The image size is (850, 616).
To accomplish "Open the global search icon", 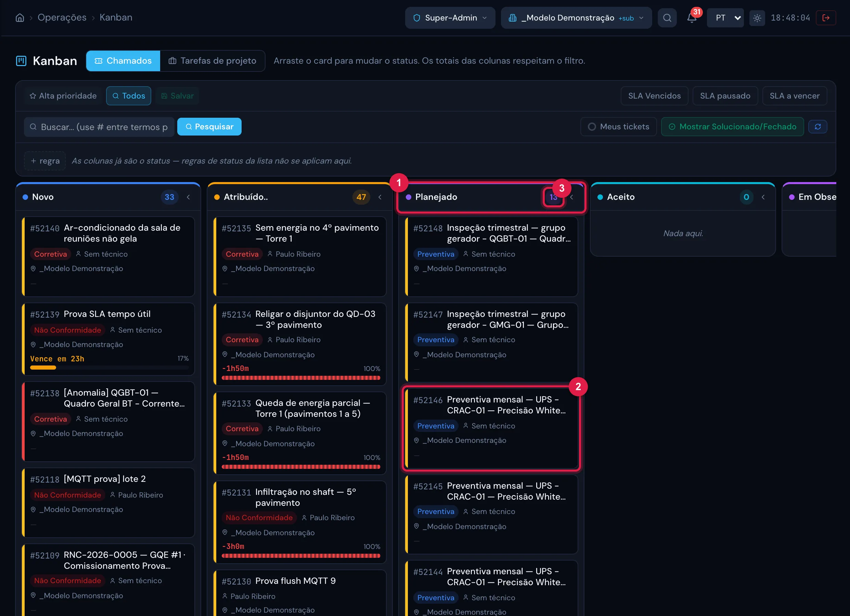I will 667,17.
